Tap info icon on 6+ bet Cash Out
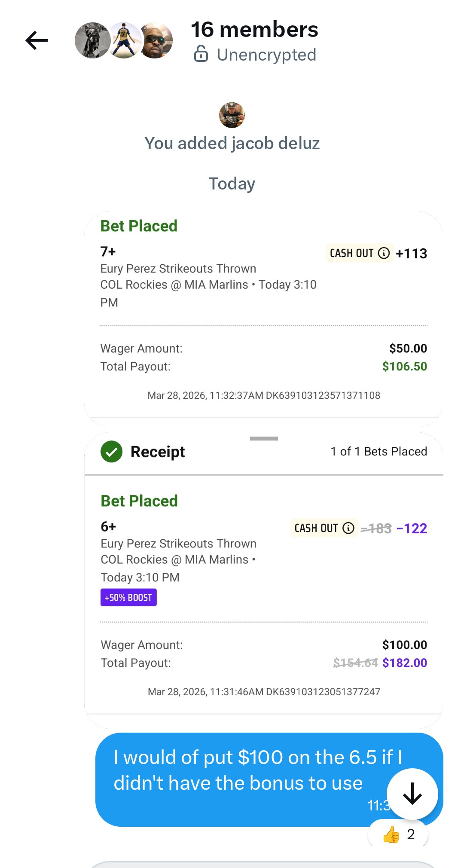The width and height of the screenshot is (464, 868). tap(348, 528)
